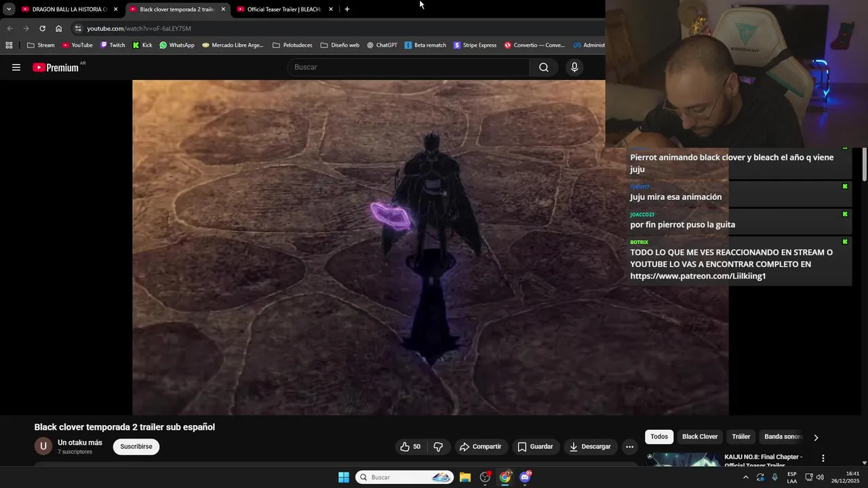
Task: Go to browser home page
Action: click(x=58, y=28)
